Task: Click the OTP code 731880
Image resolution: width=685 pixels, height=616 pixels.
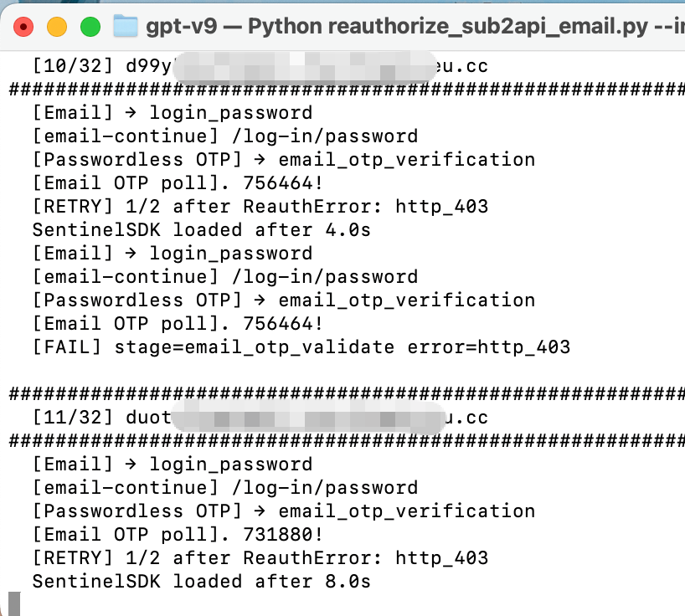Action: pos(277,534)
